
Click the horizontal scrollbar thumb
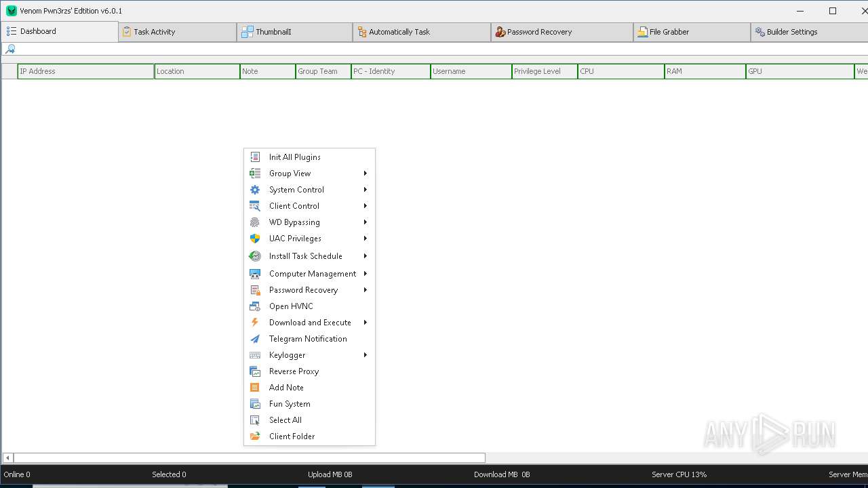[249, 458]
